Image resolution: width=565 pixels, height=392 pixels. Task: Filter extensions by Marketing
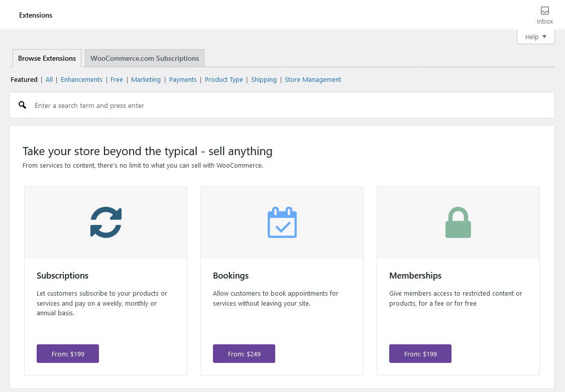pos(146,79)
